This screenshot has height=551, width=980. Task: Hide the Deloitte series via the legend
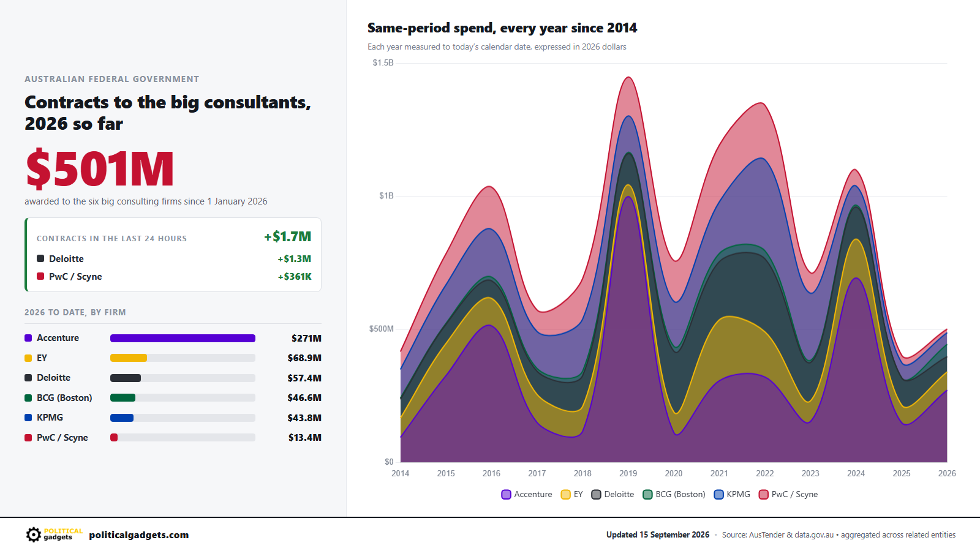(x=612, y=495)
